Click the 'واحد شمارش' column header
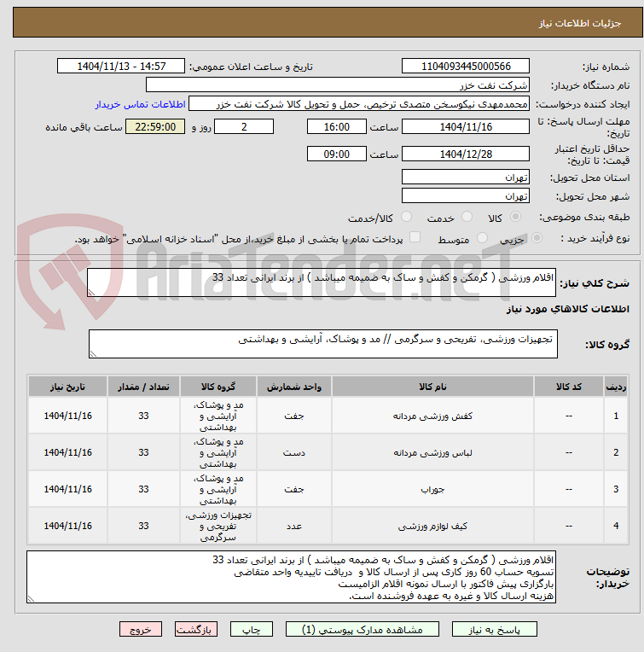Image resolution: width=644 pixels, height=652 pixels. pos(294,387)
